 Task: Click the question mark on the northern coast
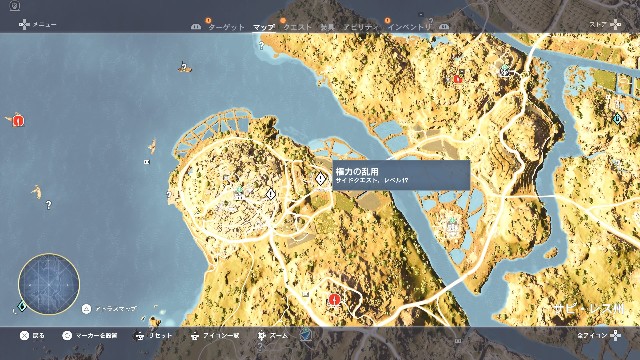262,45
